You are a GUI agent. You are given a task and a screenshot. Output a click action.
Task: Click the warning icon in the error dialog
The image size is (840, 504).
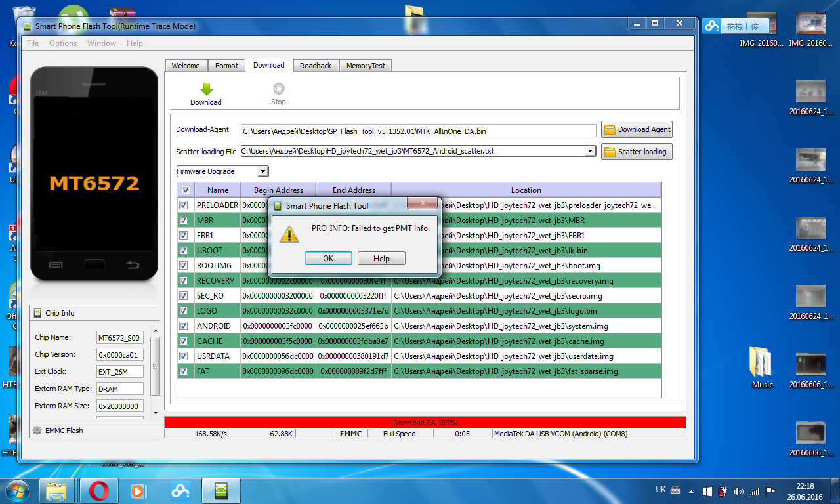pyautogui.click(x=289, y=233)
